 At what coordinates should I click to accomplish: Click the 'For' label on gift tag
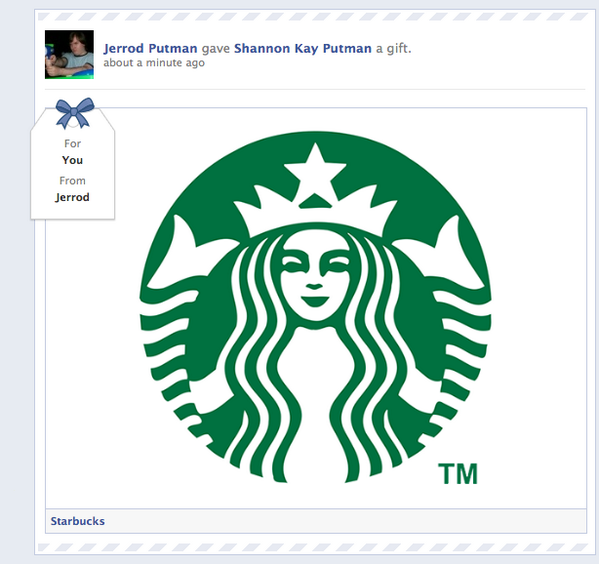[73, 144]
